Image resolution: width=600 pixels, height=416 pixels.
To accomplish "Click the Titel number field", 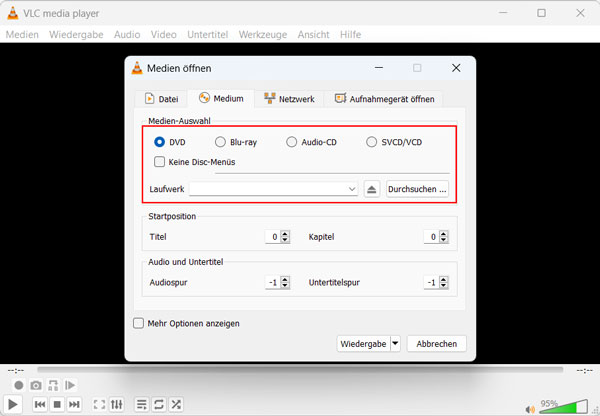I will [273, 237].
